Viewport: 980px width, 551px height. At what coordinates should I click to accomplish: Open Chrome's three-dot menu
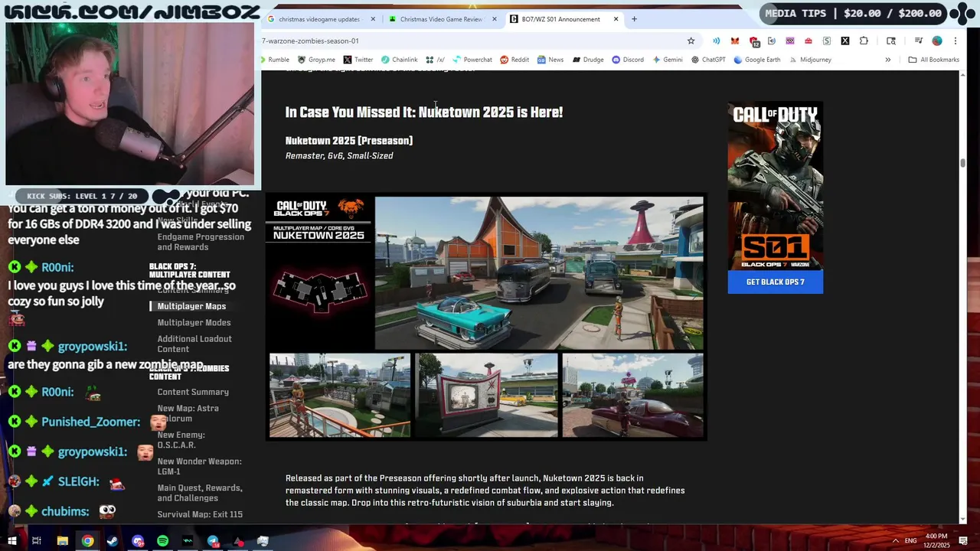tap(955, 41)
